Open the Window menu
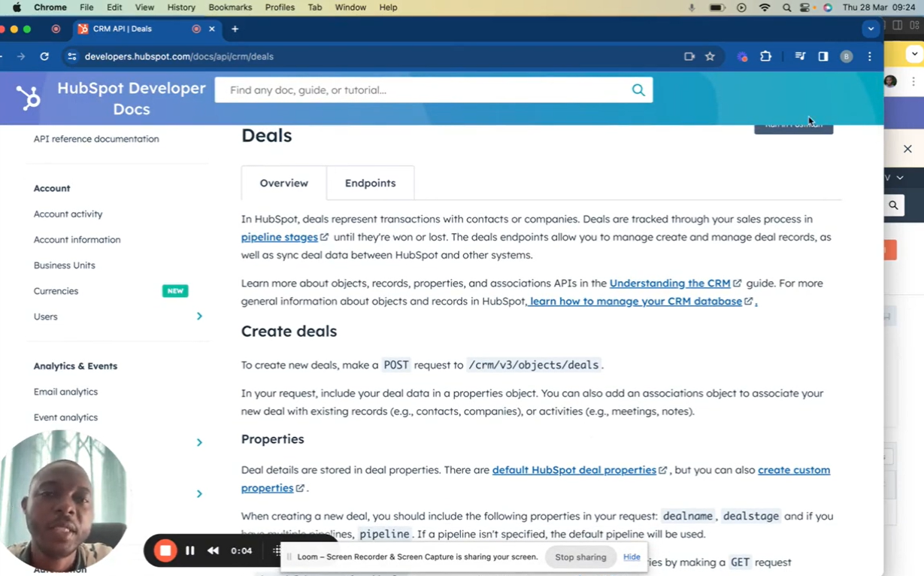This screenshot has height=576, width=924. pos(350,8)
